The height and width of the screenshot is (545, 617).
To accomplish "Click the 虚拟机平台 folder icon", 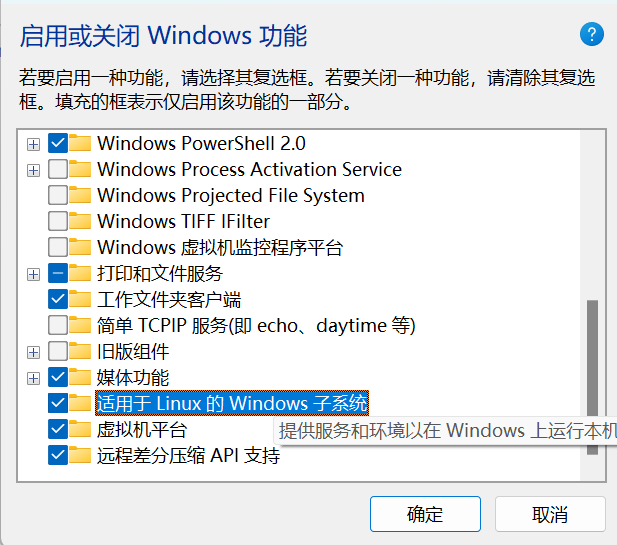I will (x=80, y=430).
